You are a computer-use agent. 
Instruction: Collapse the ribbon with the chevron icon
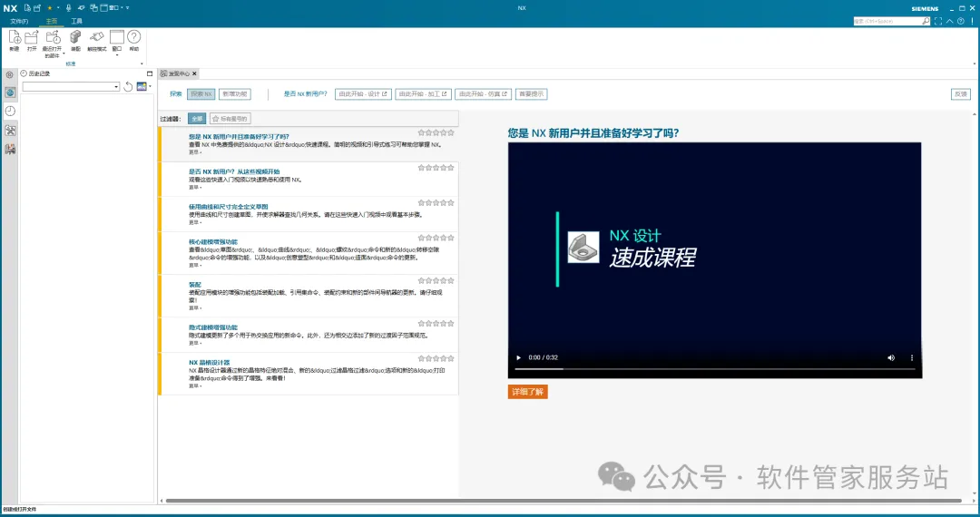949,21
